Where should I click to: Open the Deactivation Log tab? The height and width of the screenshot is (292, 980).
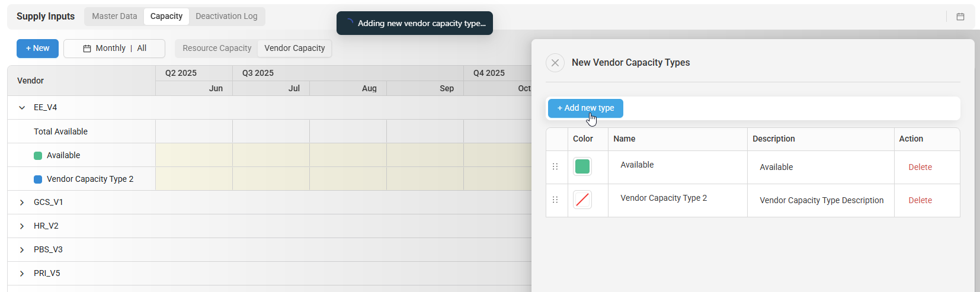pos(226,17)
